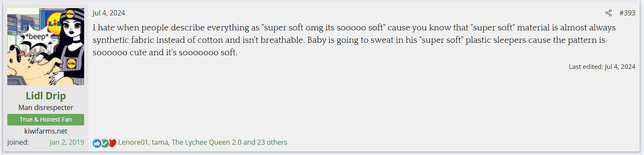Screen dimensions: 644x155
Task: Click the True & Honest Fan banner
Action: tap(46, 119)
